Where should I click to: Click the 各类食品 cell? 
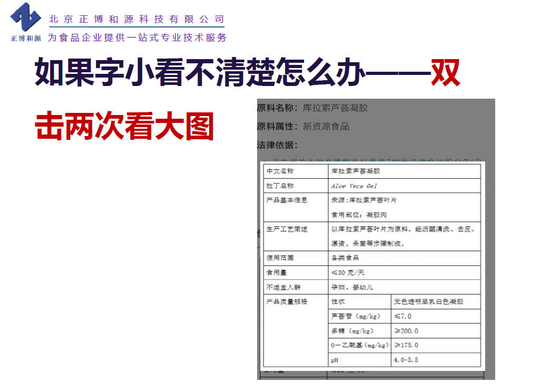(x=404, y=258)
